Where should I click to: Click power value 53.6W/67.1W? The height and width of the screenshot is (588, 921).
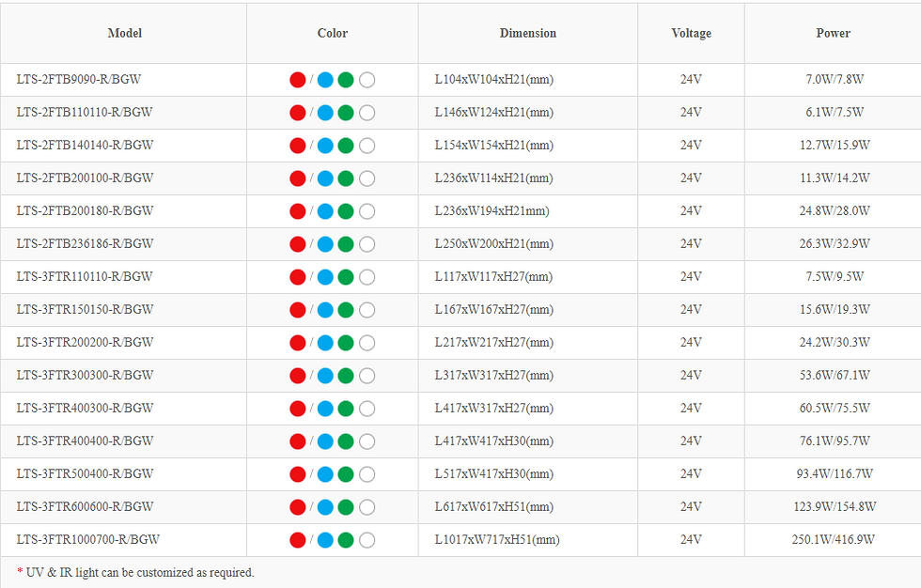point(833,376)
